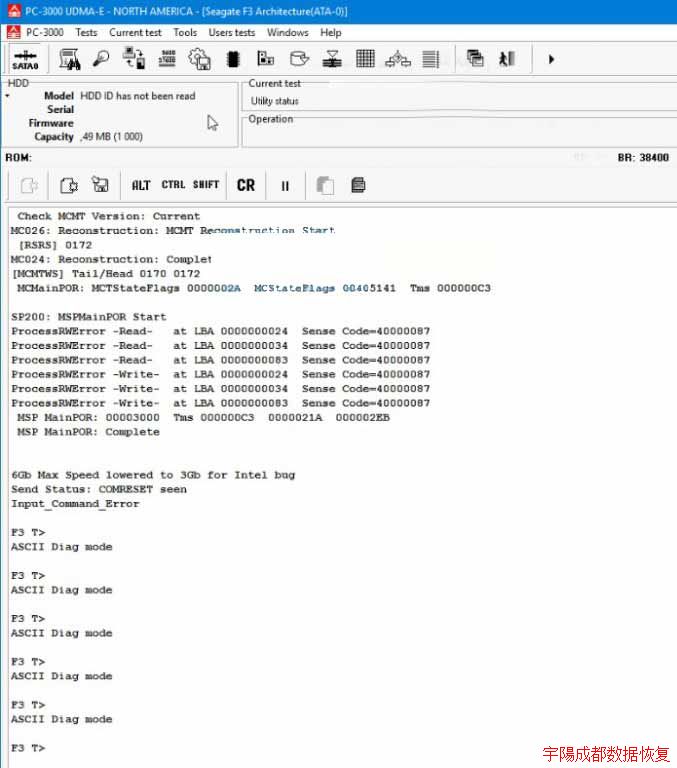Image resolution: width=677 pixels, height=768 pixels.
Task: Click 'MC024: Reconstruction: Complet' line
Action: (111, 259)
